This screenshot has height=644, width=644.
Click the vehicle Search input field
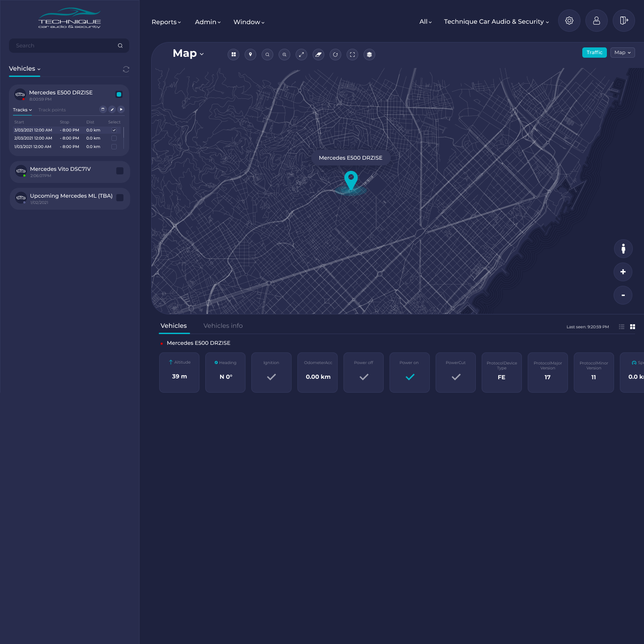tap(65, 46)
